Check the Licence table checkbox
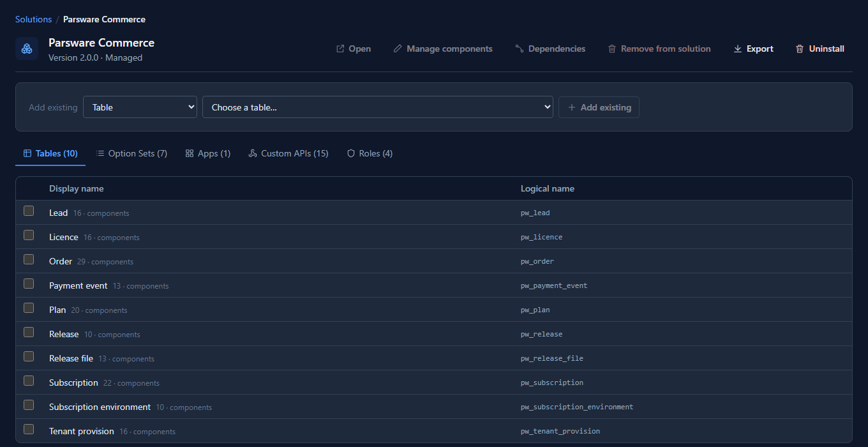The height and width of the screenshot is (447, 868). [29, 235]
